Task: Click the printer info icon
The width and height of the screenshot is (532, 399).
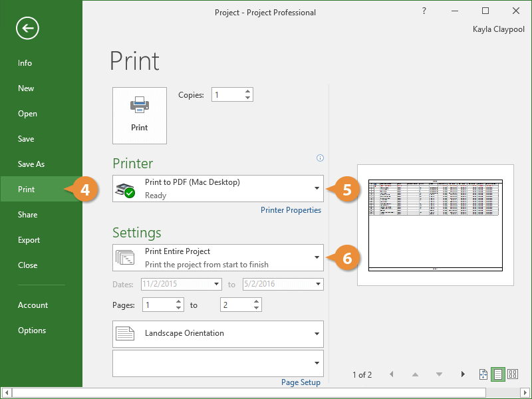Action: pos(320,158)
